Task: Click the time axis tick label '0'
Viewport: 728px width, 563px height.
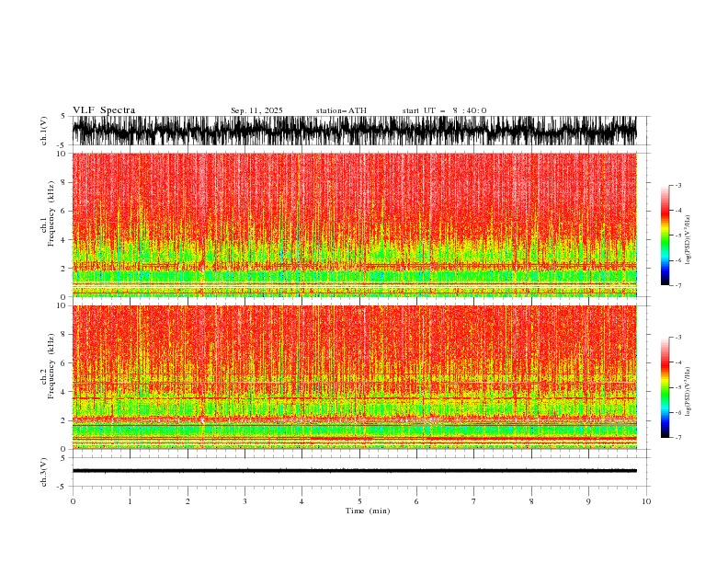Action: pos(73,501)
